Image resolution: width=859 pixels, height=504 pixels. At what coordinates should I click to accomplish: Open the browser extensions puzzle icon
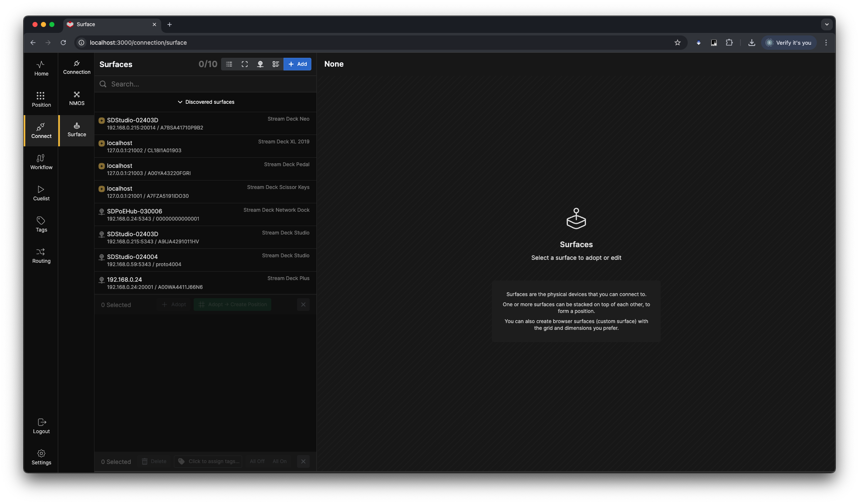click(729, 43)
